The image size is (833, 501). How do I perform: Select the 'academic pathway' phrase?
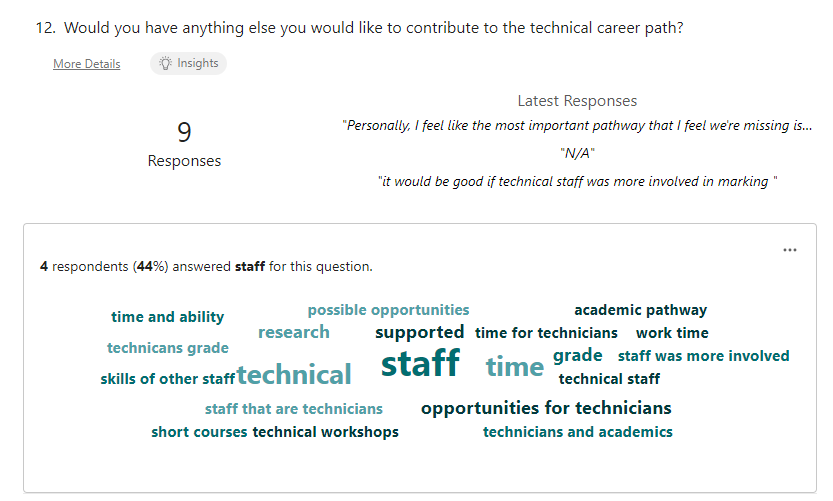coord(641,310)
